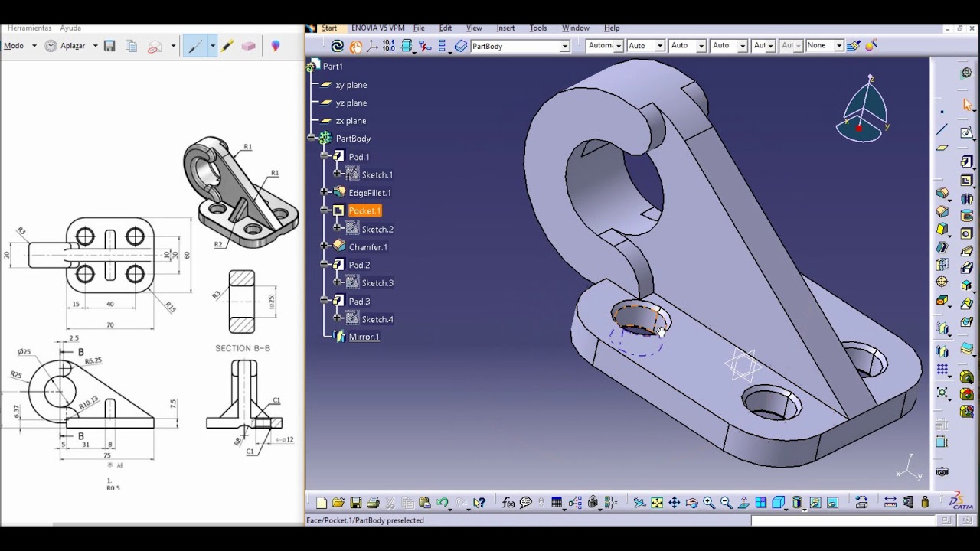The image size is (980, 551).
Task: Click the Aplazar button
Action: [x=73, y=46]
